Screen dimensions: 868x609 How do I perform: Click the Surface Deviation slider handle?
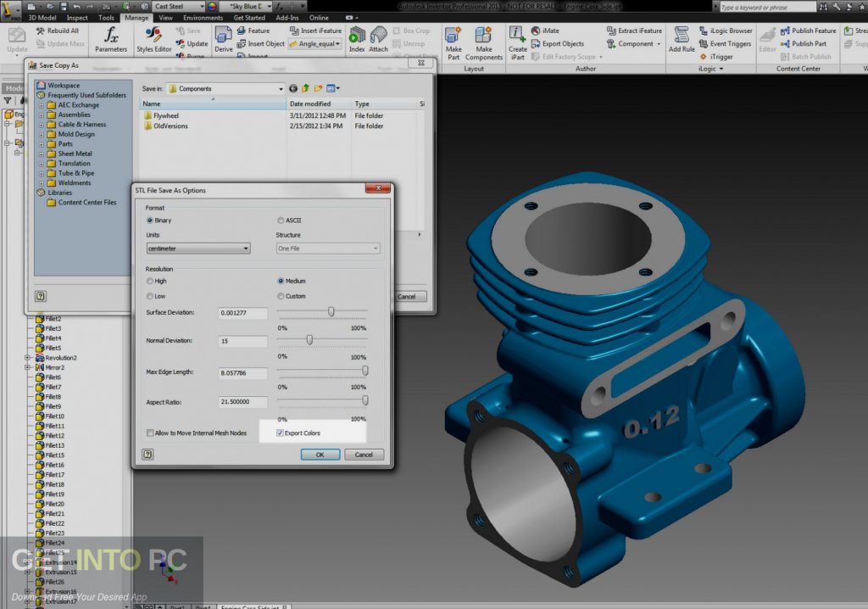[331, 312]
